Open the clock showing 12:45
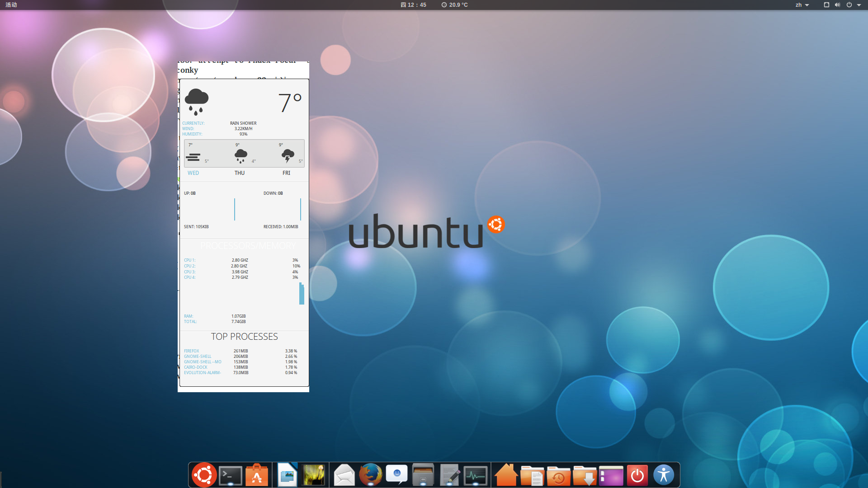 click(x=413, y=5)
